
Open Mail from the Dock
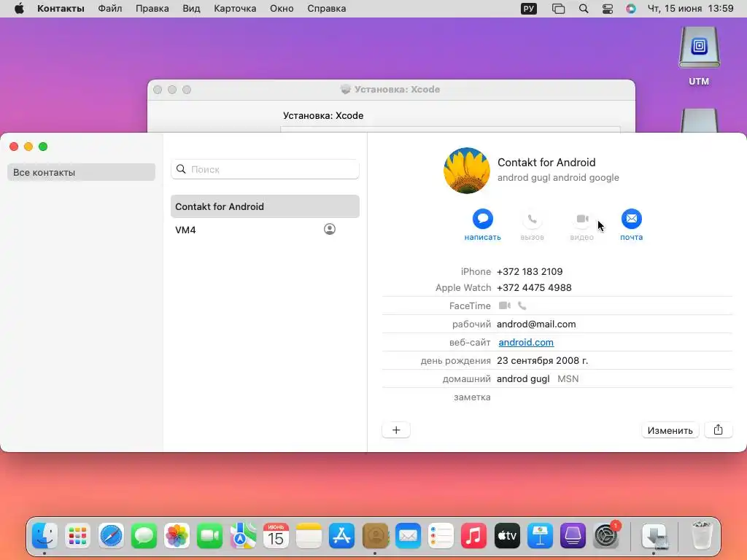pos(408,536)
